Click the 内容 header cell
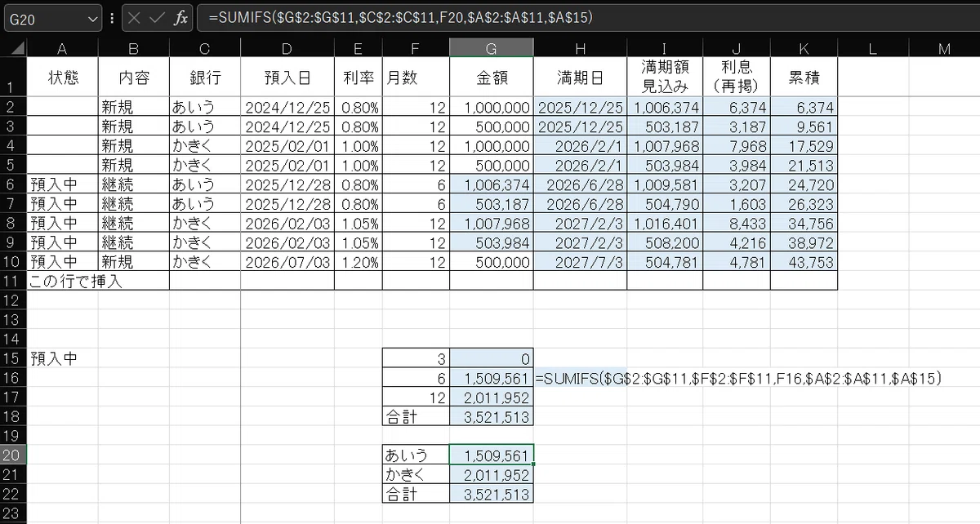 coord(133,78)
